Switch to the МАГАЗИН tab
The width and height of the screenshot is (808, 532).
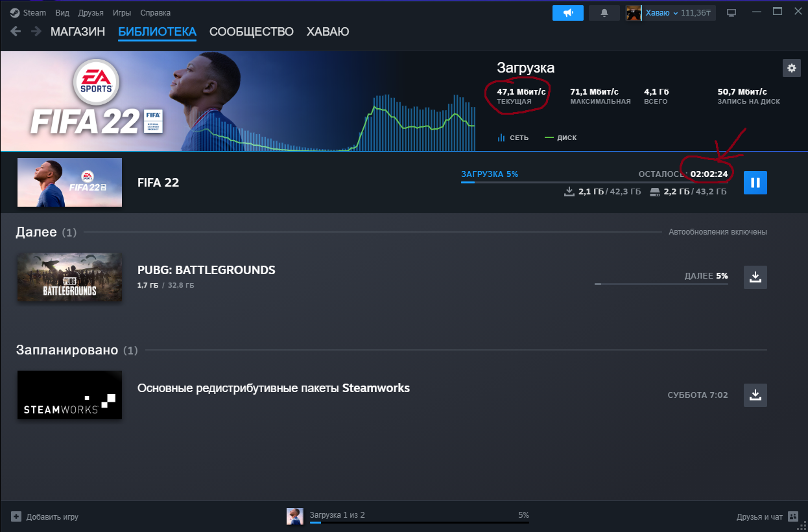click(78, 32)
